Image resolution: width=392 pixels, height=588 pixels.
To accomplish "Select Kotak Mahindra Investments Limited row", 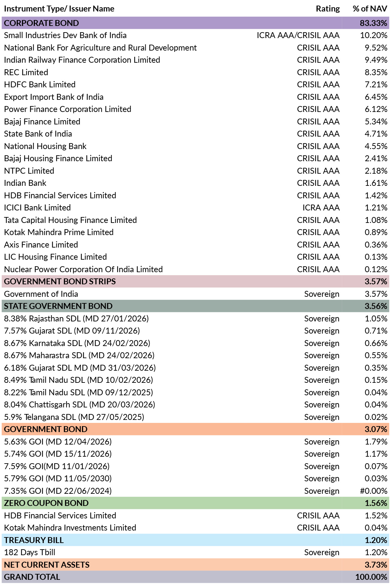I will tap(196, 528).
